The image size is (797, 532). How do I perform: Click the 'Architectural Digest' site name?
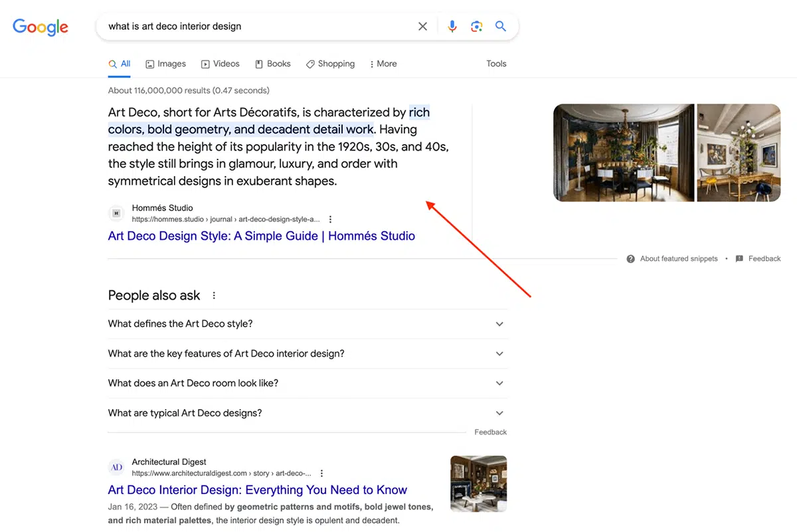[169, 462]
